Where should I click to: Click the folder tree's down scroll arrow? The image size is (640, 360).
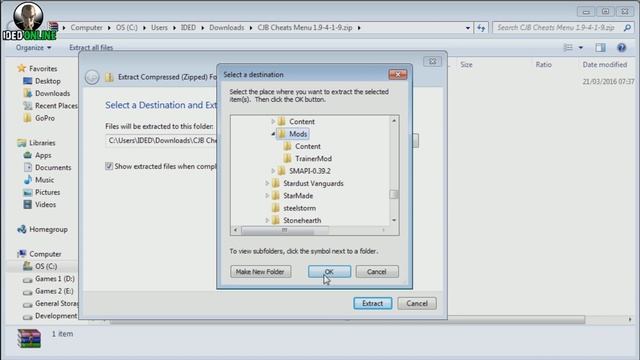click(394, 220)
